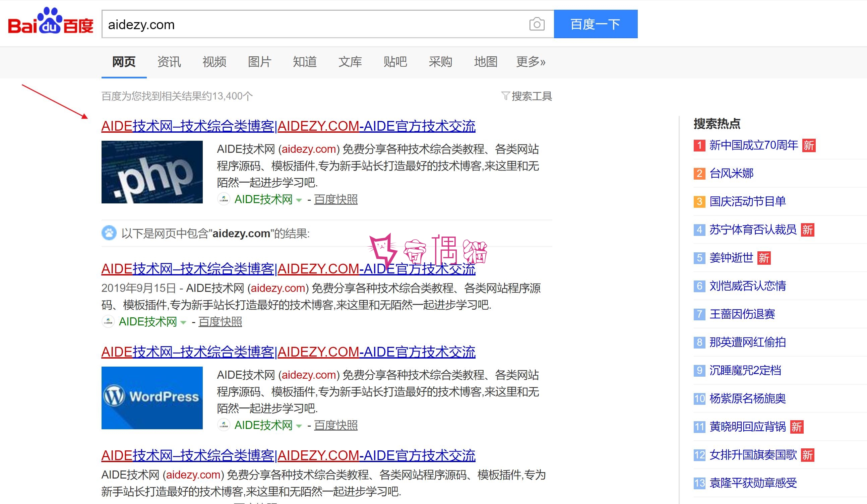Image resolution: width=867 pixels, height=504 pixels.
Task: Open the first AIDE技术网 result title link
Action: tap(288, 126)
